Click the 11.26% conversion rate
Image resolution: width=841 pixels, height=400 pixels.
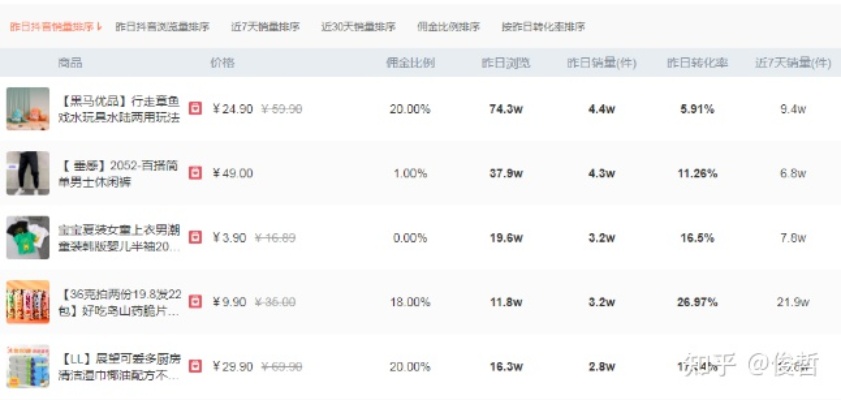point(697,173)
